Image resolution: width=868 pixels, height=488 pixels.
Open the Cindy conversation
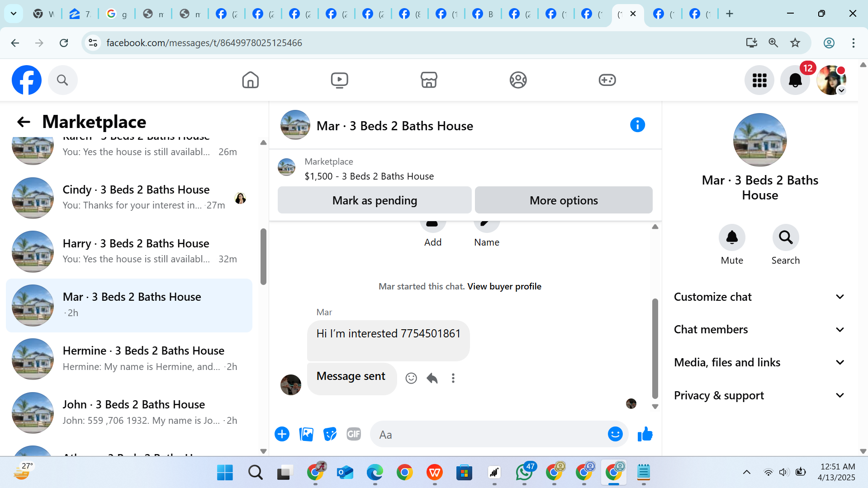pos(129,198)
